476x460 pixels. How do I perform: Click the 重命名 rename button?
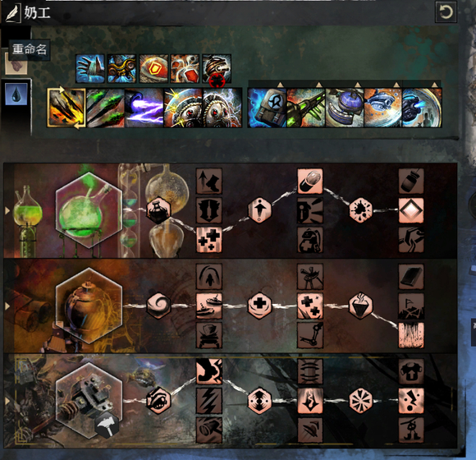pos(30,49)
